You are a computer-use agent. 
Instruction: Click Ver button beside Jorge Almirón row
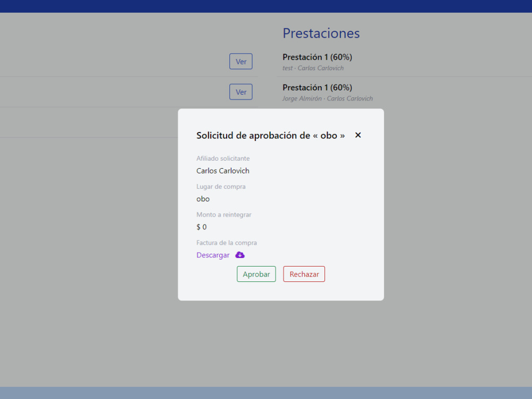click(x=241, y=92)
